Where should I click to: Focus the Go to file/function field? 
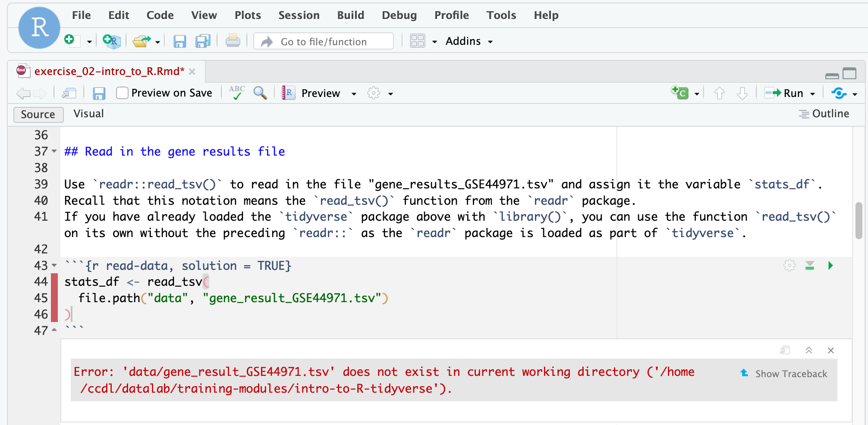click(324, 41)
